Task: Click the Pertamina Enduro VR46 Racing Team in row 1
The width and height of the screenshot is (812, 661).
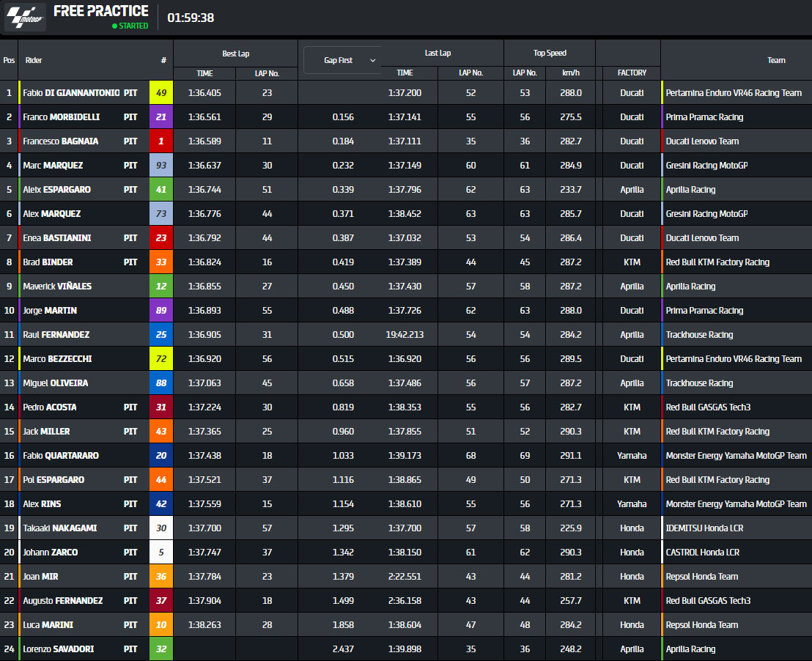Action: (733, 93)
